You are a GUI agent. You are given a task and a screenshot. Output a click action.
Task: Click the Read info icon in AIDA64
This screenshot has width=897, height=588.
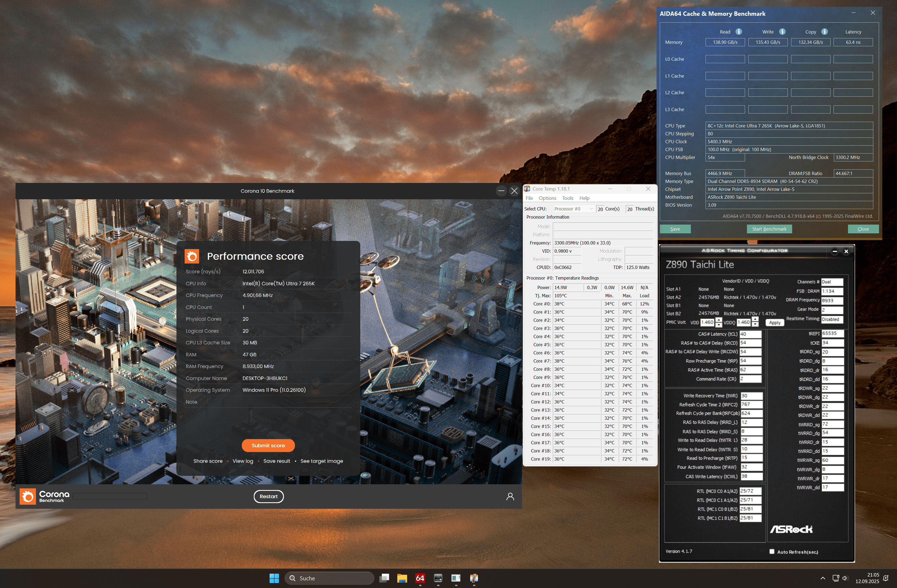tap(739, 32)
